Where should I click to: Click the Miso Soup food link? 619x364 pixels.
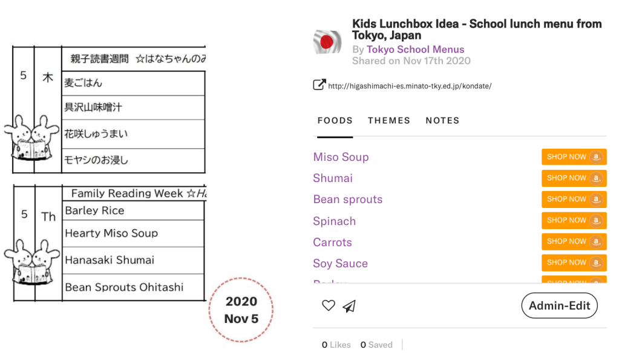pyautogui.click(x=341, y=157)
